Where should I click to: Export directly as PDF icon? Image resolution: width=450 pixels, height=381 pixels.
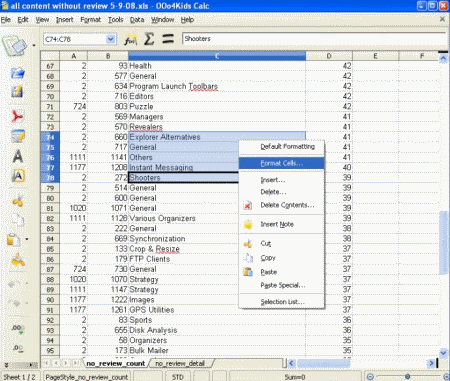click(17, 116)
